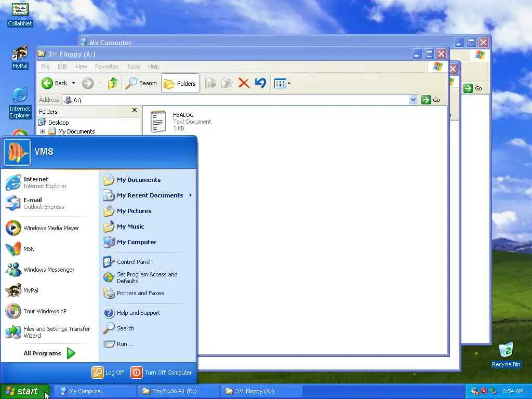
Task: Open the Help menu
Action: coord(153,66)
